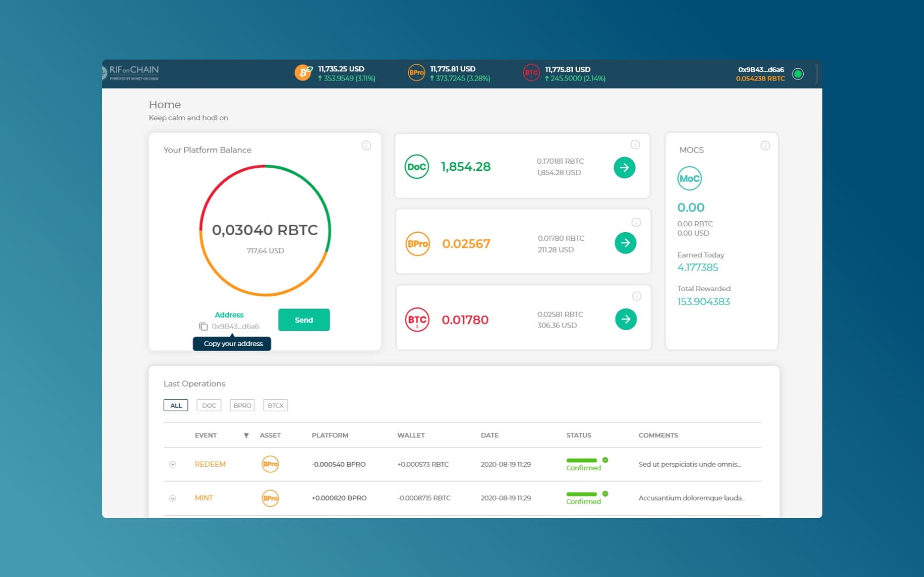The image size is (924, 577).
Task: Click the DoC token icon
Action: click(x=416, y=167)
